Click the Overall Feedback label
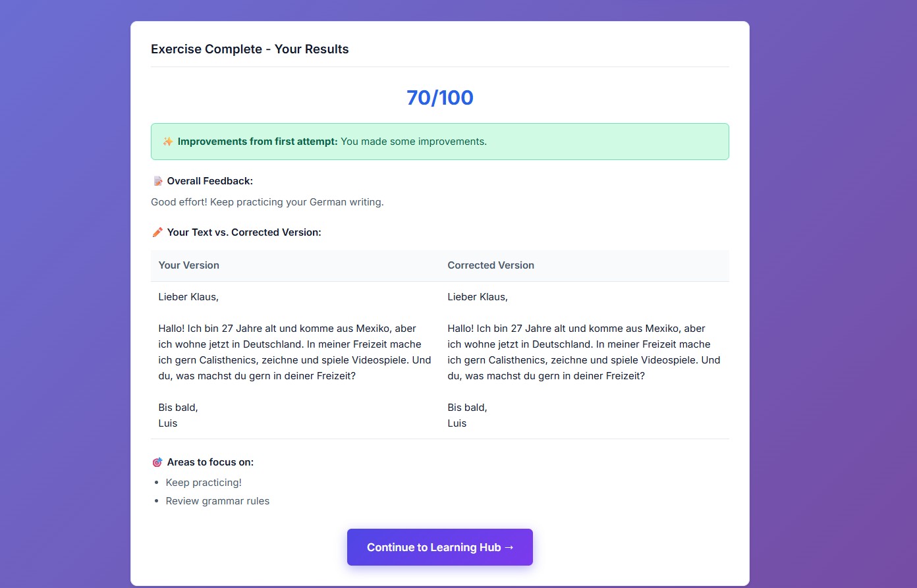Image resolution: width=917 pixels, height=588 pixels. coord(209,180)
